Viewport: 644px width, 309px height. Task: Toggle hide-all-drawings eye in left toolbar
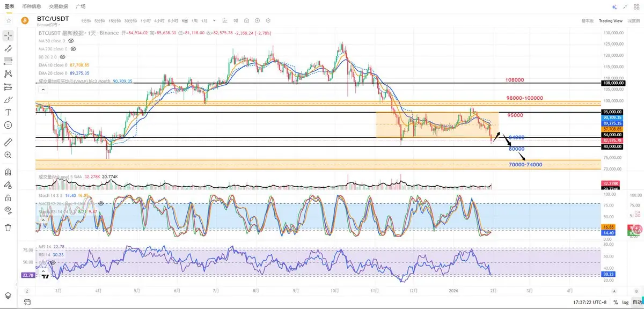8,209
